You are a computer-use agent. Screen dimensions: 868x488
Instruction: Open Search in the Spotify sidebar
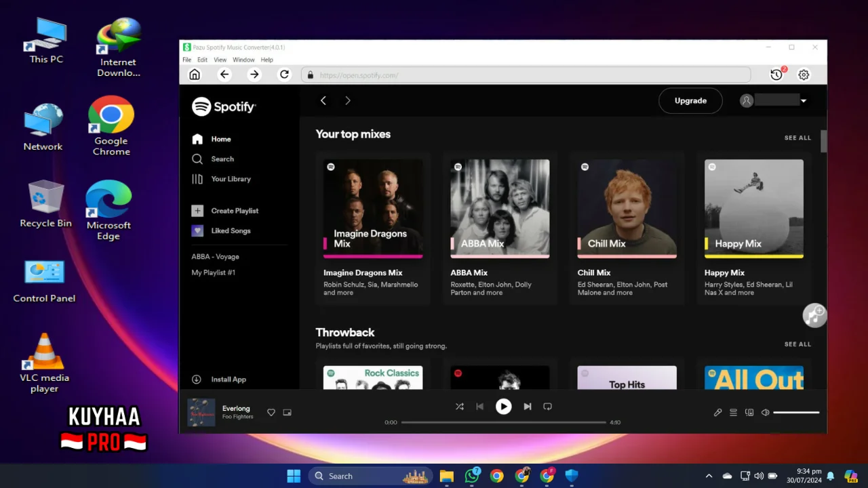(x=214, y=159)
